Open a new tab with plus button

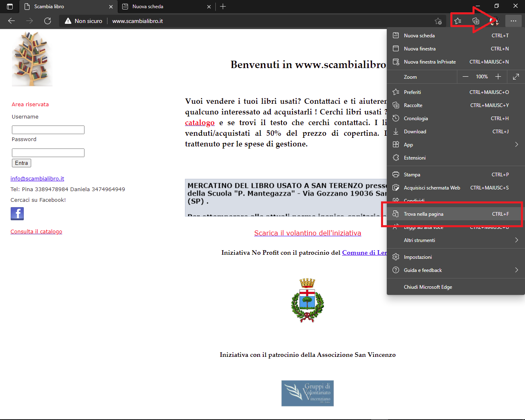(x=223, y=7)
